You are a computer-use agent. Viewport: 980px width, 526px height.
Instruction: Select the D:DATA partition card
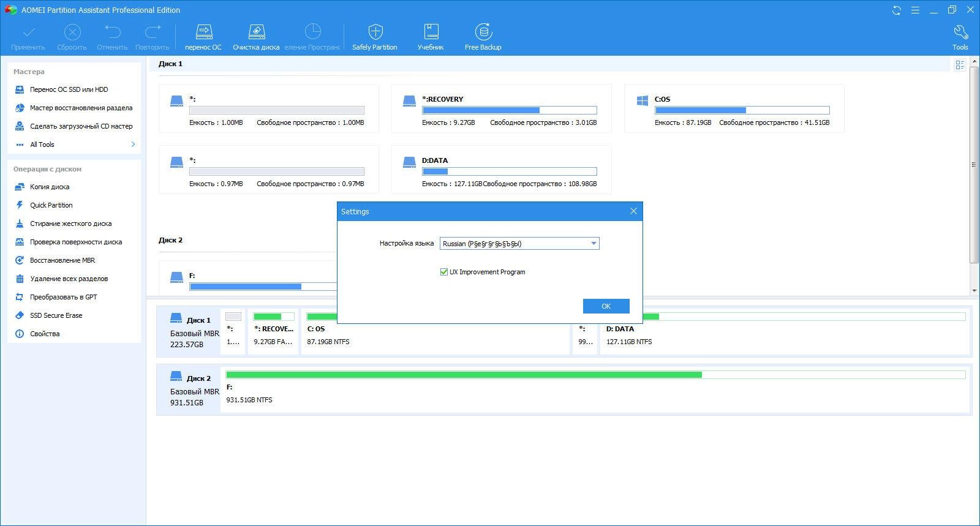click(x=501, y=170)
